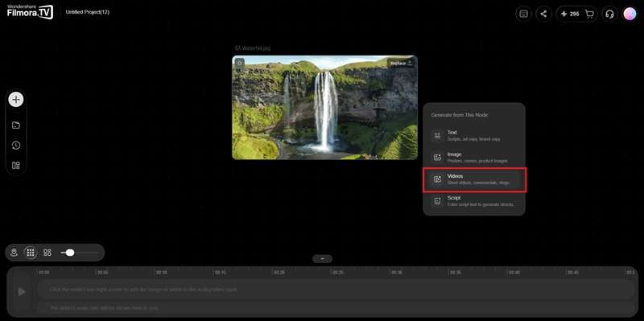Click the plus add node button
644x321 pixels.
point(16,99)
